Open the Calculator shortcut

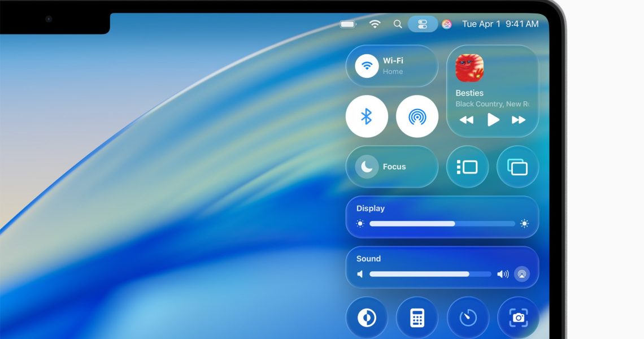(417, 318)
